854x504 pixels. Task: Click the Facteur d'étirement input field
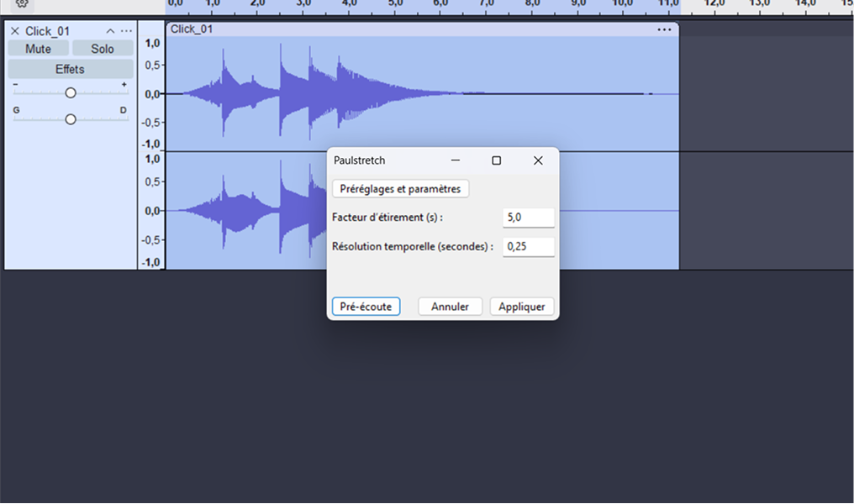point(528,218)
